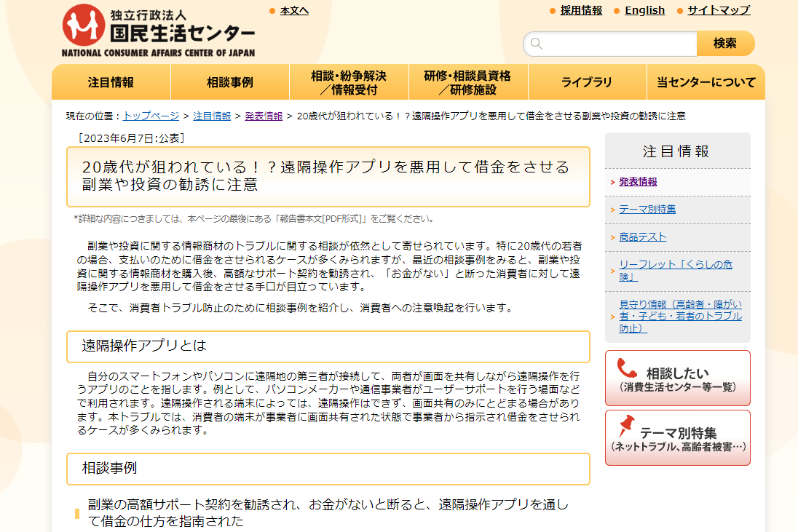Click inside the search input field
This screenshot has height=532, width=798.
(x=612, y=44)
